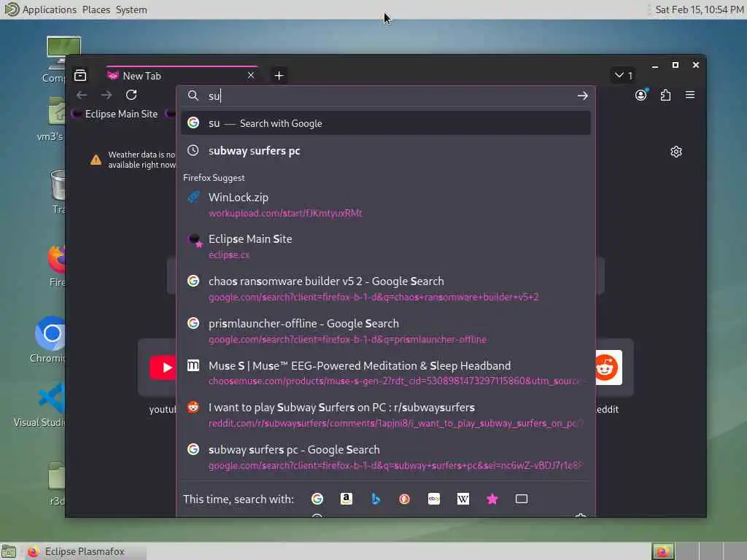Search this time with eBay

[x=434, y=499]
